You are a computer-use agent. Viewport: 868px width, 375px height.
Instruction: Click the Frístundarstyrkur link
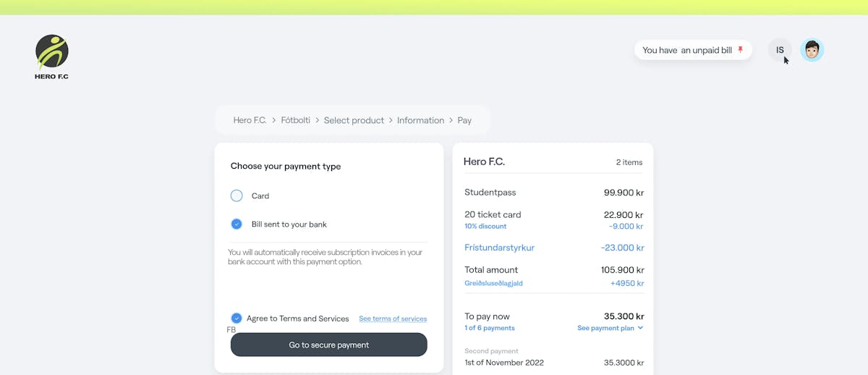point(499,248)
